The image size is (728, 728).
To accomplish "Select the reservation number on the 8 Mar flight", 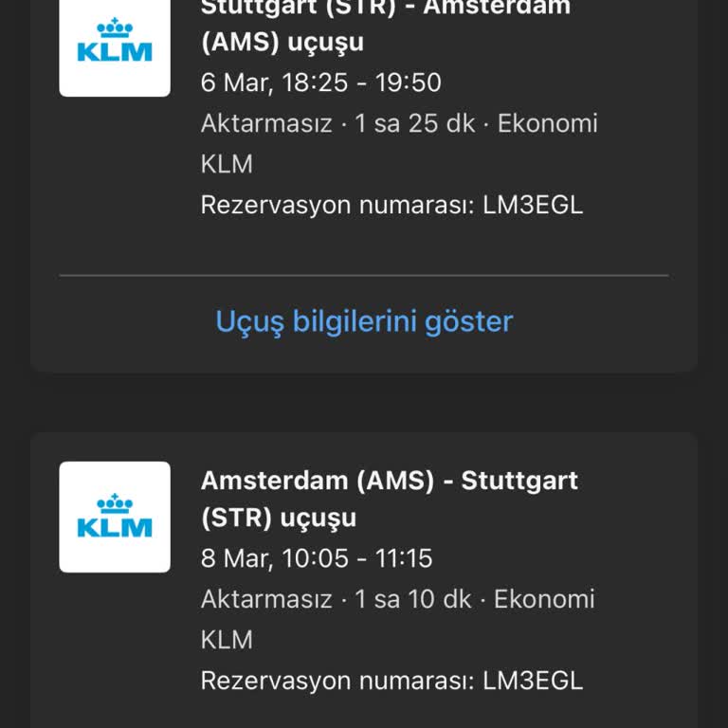I will point(533,681).
